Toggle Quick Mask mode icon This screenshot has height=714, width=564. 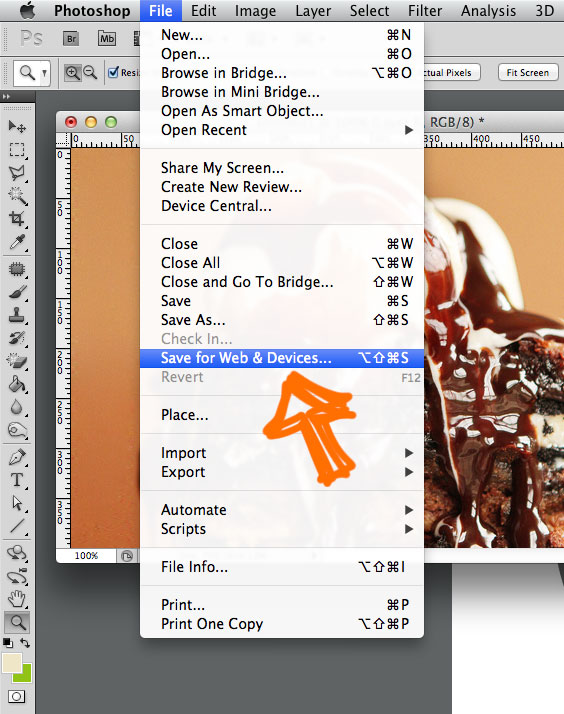17,697
